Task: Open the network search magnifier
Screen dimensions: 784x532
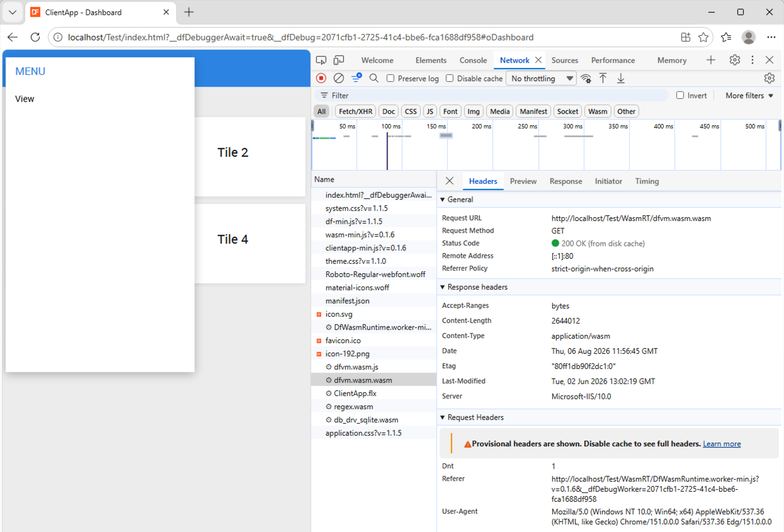Action: click(374, 79)
